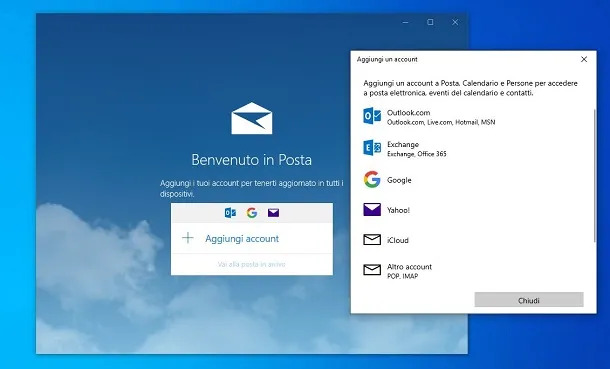Click the Outlook.com account icon in dialog
This screenshot has width=610, height=369.
372,116
